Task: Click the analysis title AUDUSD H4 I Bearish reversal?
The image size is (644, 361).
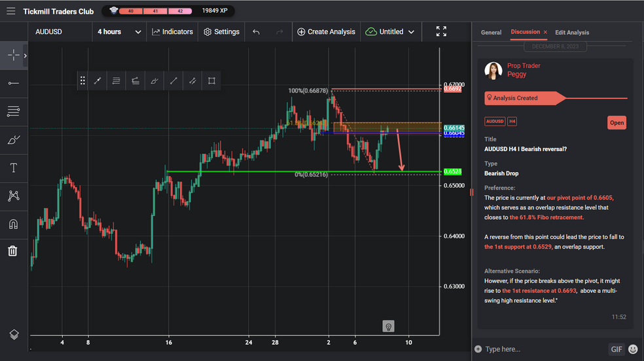Action: point(526,149)
